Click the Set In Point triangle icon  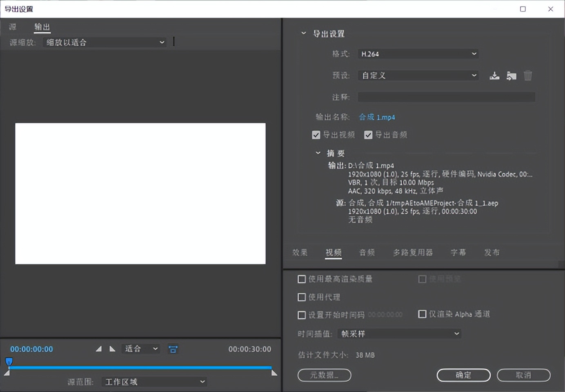pos(98,349)
